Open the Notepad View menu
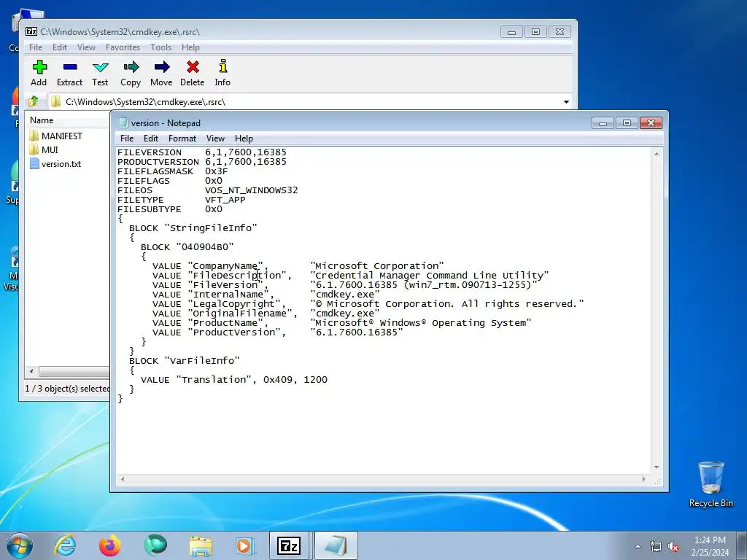Screen dimensions: 747x560 [x=215, y=139]
